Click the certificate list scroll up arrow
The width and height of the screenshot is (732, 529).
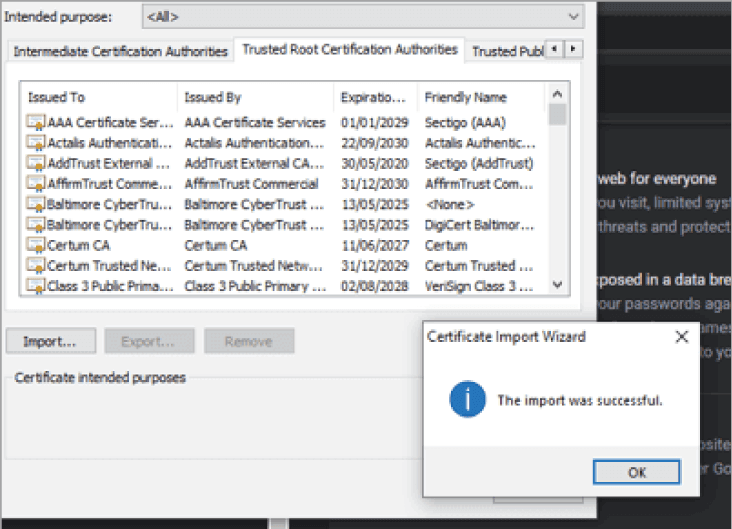[x=557, y=94]
